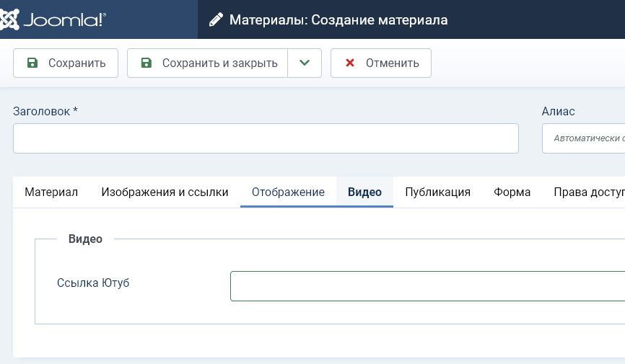The height and width of the screenshot is (364, 625).
Task: Go to the Публикация tab
Action: point(437,192)
